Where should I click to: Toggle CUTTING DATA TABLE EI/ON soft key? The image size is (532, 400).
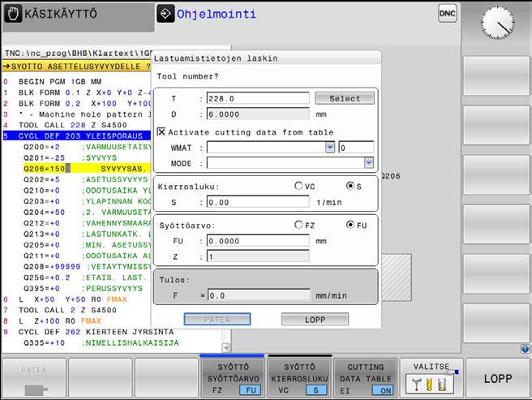coord(366,378)
